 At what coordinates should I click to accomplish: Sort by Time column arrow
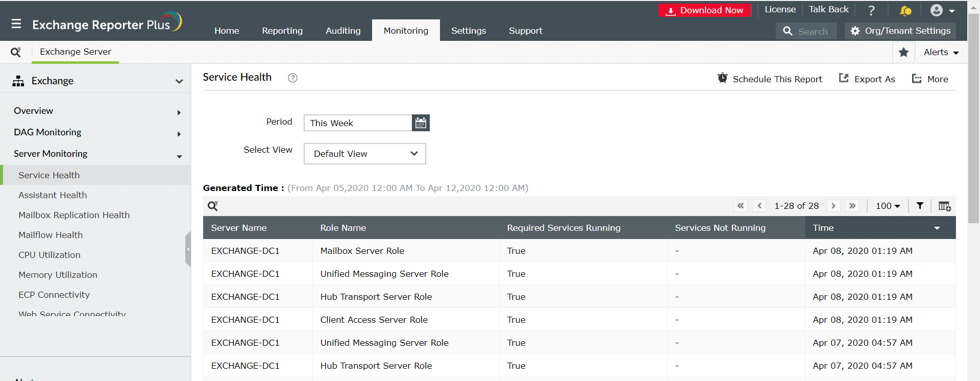pyautogui.click(x=937, y=228)
